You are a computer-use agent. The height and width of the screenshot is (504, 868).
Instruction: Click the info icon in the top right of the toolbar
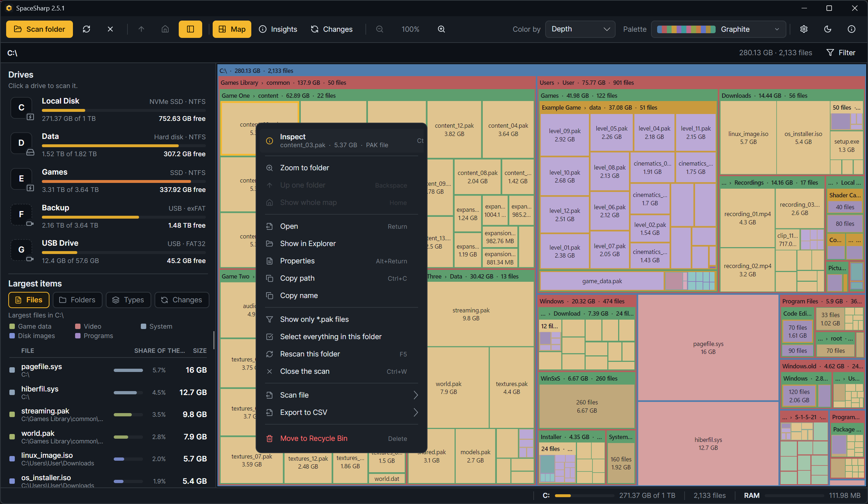(x=851, y=29)
